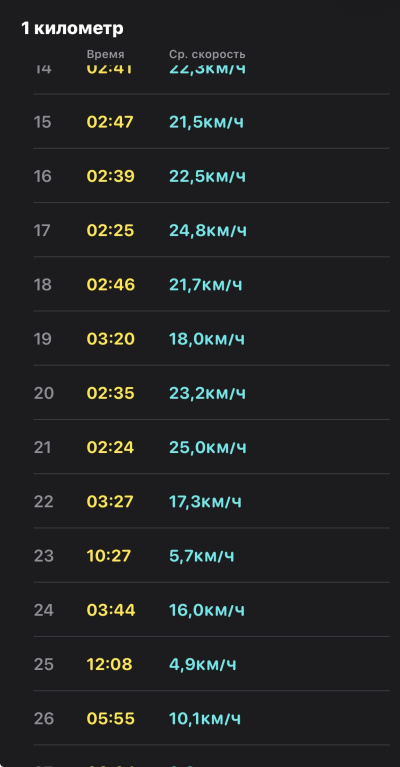Click the 03:20 time in row 19
400x767 pixels.
point(111,339)
